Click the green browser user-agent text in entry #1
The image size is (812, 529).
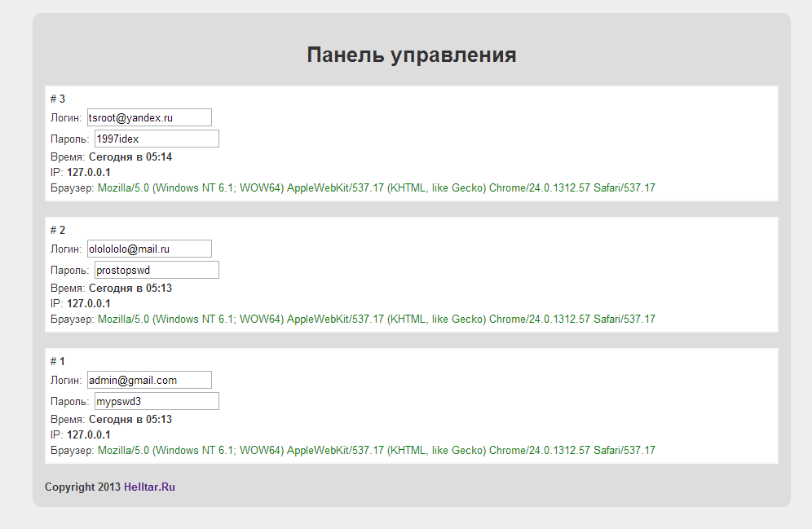point(376,451)
